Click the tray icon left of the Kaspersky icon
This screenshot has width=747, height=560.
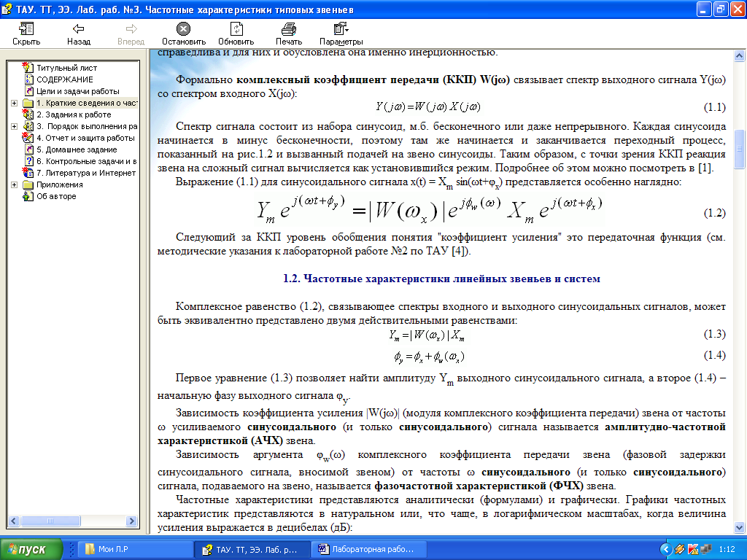click(x=680, y=550)
